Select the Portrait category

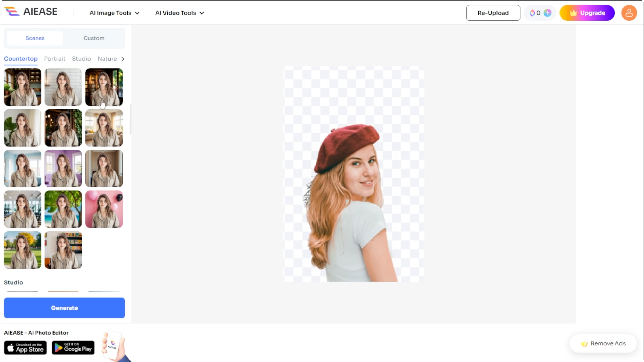(x=55, y=59)
